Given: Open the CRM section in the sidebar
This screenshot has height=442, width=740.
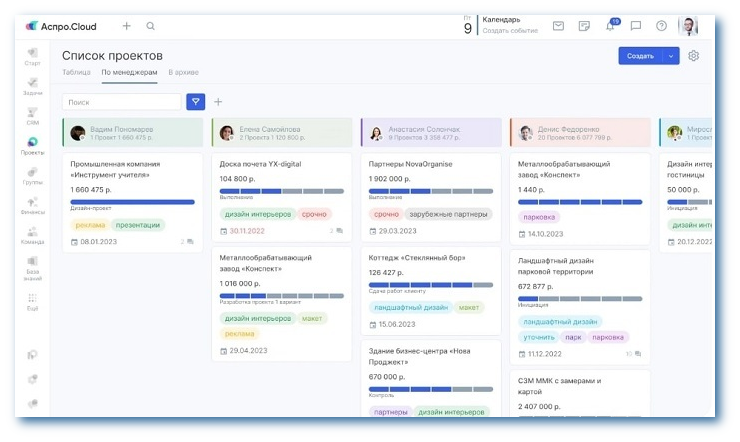Looking at the screenshot, I should (x=33, y=115).
